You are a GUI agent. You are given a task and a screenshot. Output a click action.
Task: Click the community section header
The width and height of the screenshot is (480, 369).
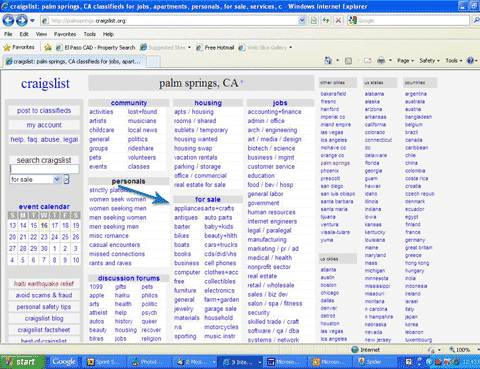click(129, 103)
